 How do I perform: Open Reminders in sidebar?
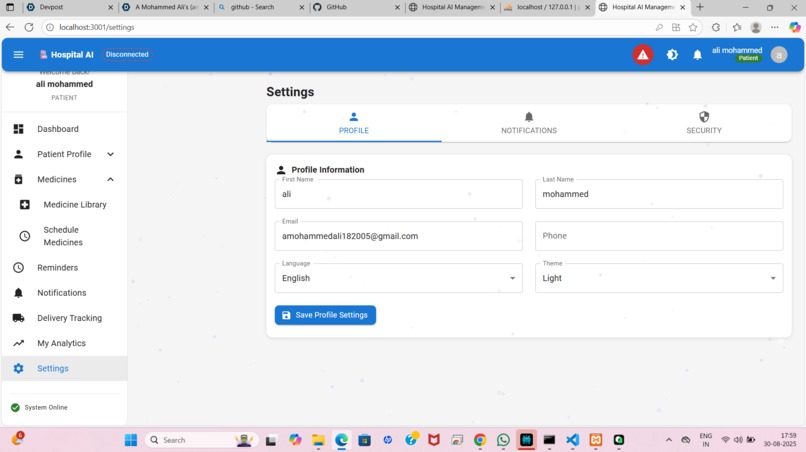[x=64, y=267]
